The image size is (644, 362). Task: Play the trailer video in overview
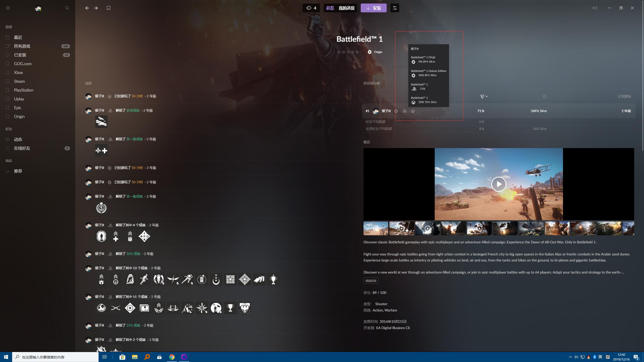coord(499,184)
